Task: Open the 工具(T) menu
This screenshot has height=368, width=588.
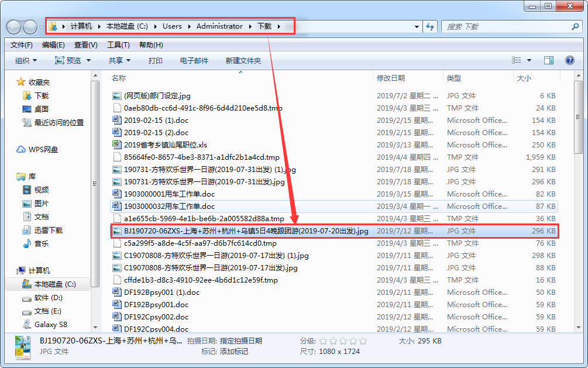Action: point(118,45)
